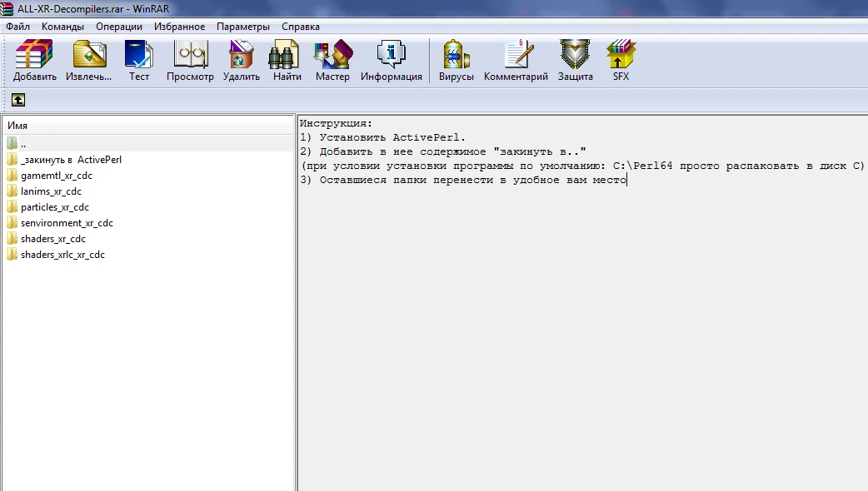This screenshot has height=491, width=868.
Task: Select the parent folder '..' row
Action: [x=147, y=144]
